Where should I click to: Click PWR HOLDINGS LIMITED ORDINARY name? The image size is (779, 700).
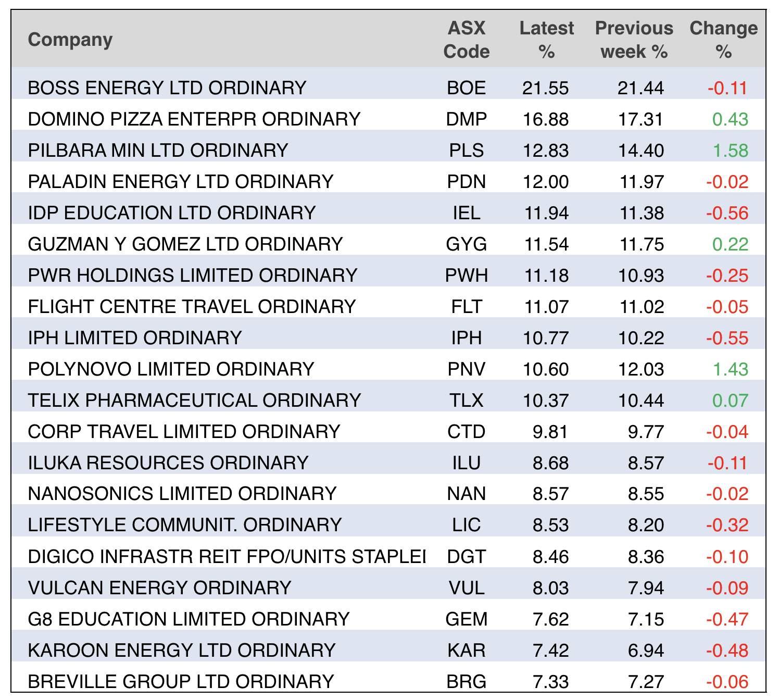193,276
